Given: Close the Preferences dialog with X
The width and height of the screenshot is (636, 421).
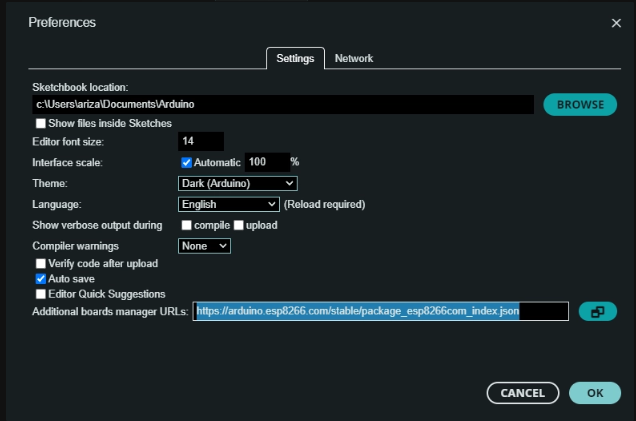Looking at the screenshot, I should tap(616, 23).
